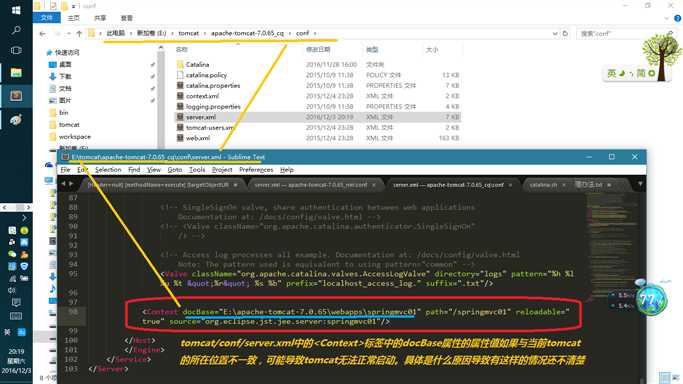Sort files by date modified column header
683x384 pixels.
(318, 50)
